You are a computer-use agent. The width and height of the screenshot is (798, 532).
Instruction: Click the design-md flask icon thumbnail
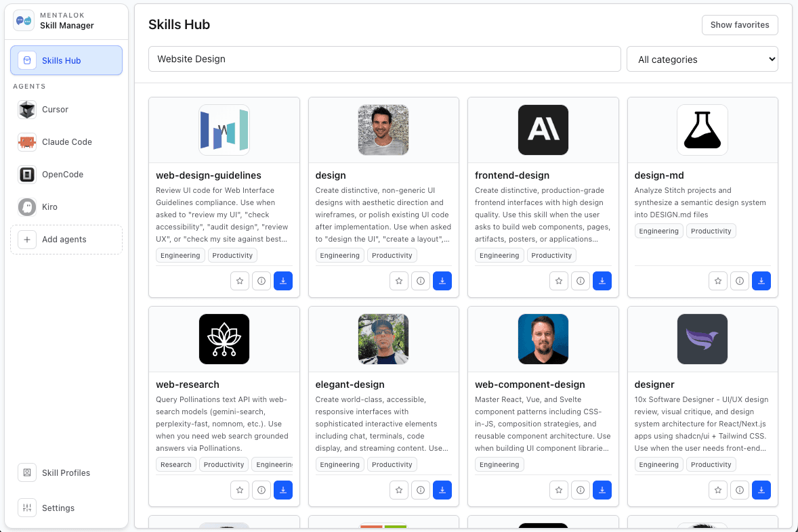coord(702,130)
